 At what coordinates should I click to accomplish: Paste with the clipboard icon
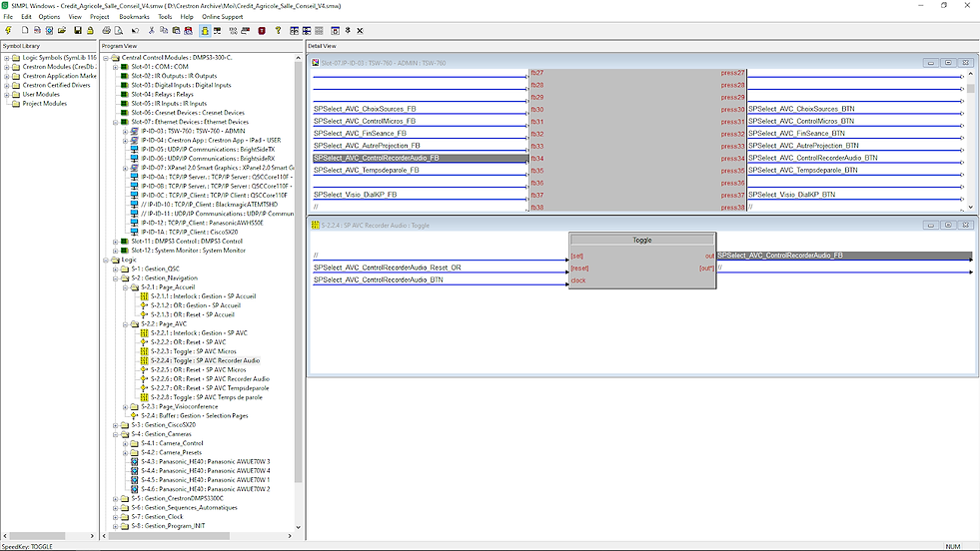click(176, 30)
